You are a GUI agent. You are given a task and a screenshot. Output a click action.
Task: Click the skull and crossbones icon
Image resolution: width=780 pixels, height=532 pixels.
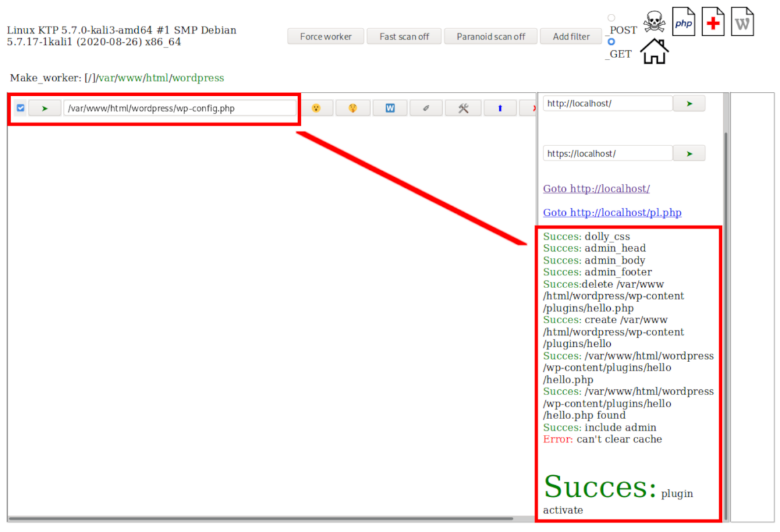tap(654, 22)
